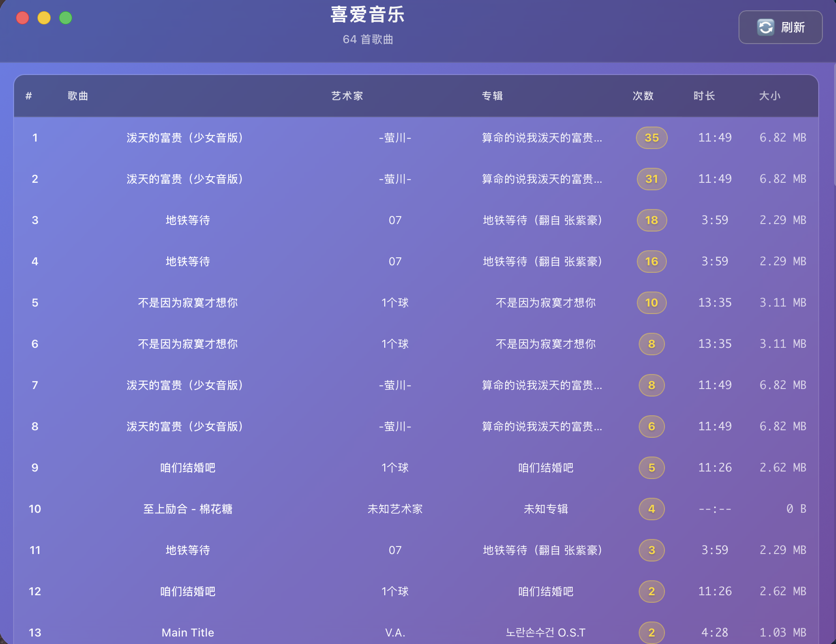The width and height of the screenshot is (836, 644).
Task: Click the refresh icon in the 刷新 button
Action: coord(765,27)
